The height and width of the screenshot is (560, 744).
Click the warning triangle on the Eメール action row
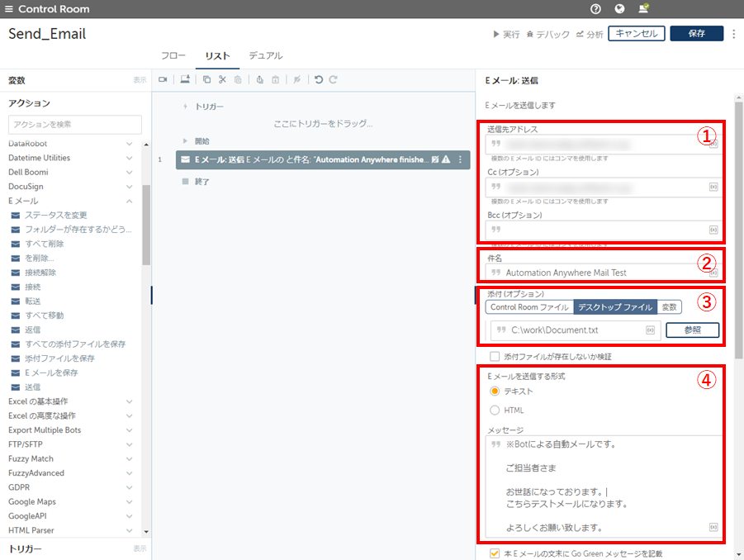point(446,159)
